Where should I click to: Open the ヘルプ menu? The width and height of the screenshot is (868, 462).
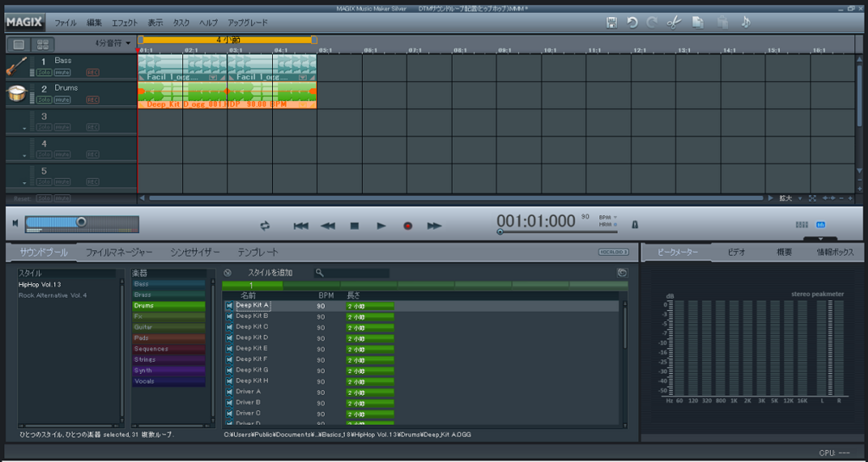(x=209, y=23)
